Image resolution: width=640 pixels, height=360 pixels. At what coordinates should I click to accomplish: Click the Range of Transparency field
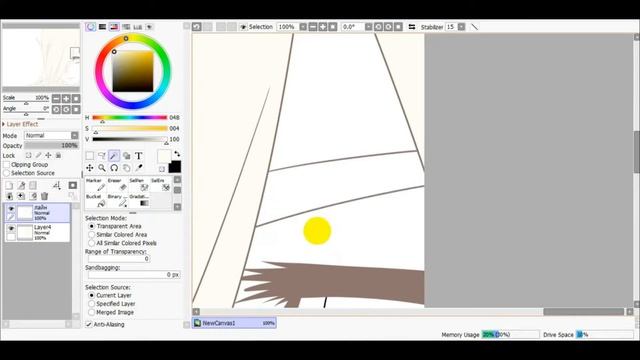[119, 259]
